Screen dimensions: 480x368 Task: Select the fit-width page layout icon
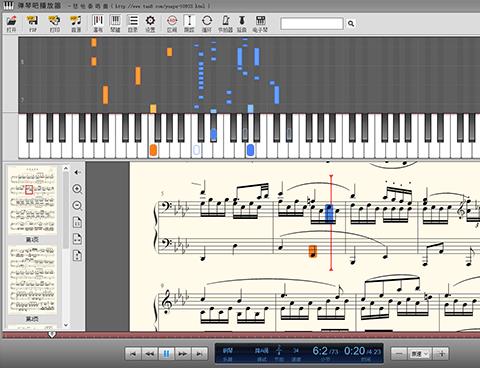tap(77, 239)
